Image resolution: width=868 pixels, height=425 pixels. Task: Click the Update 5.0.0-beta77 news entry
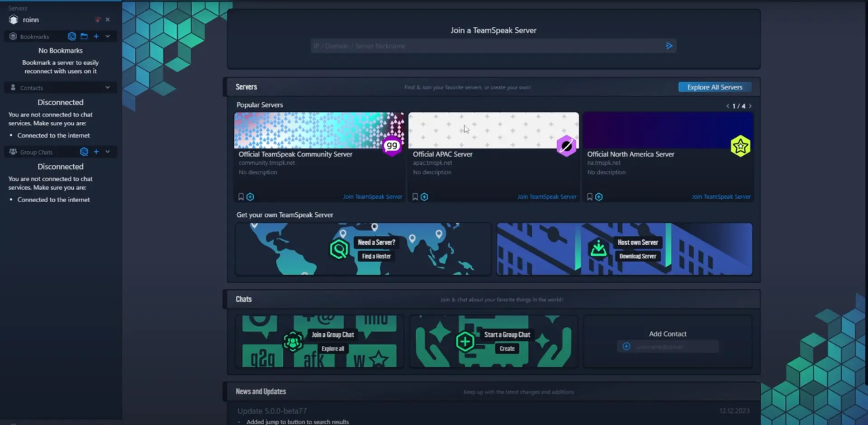point(272,411)
